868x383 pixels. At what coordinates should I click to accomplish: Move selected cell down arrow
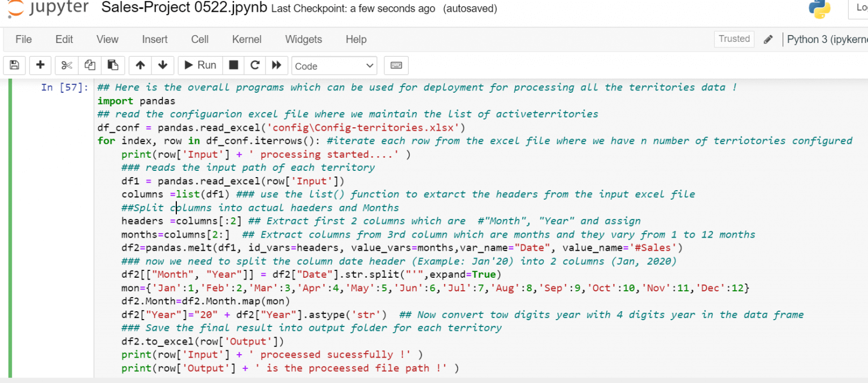(163, 66)
